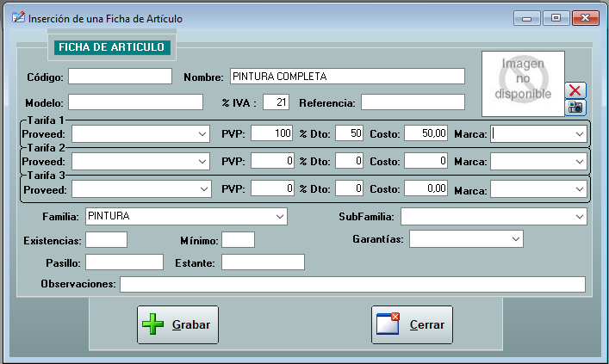Open the Tarifa 3 Proveed dropdown
Image resolution: width=609 pixels, height=364 pixels.
point(141,189)
